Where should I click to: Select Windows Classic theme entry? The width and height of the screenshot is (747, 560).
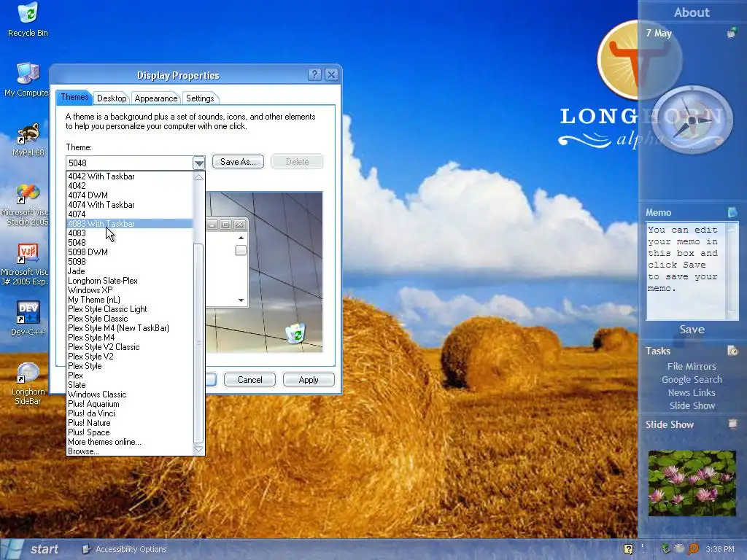point(130,394)
